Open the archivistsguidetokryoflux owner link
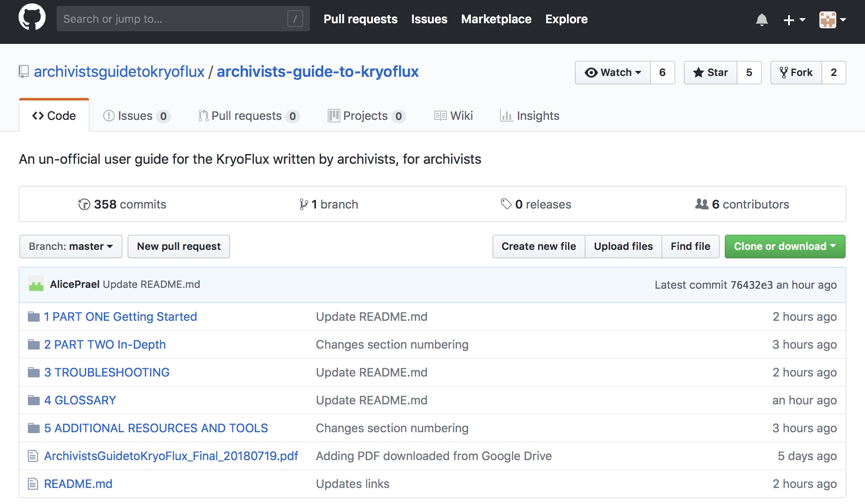Viewport: 865px width, 504px height. pyautogui.click(x=119, y=72)
